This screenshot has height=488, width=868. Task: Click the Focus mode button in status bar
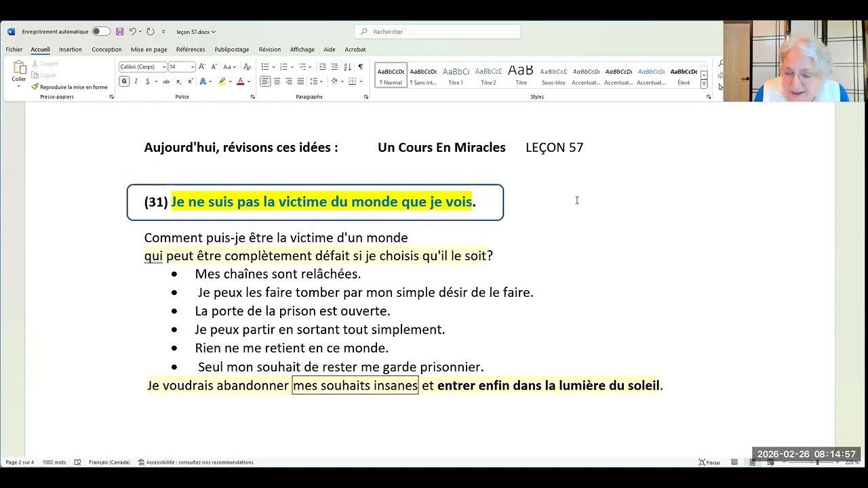[x=709, y=462]
